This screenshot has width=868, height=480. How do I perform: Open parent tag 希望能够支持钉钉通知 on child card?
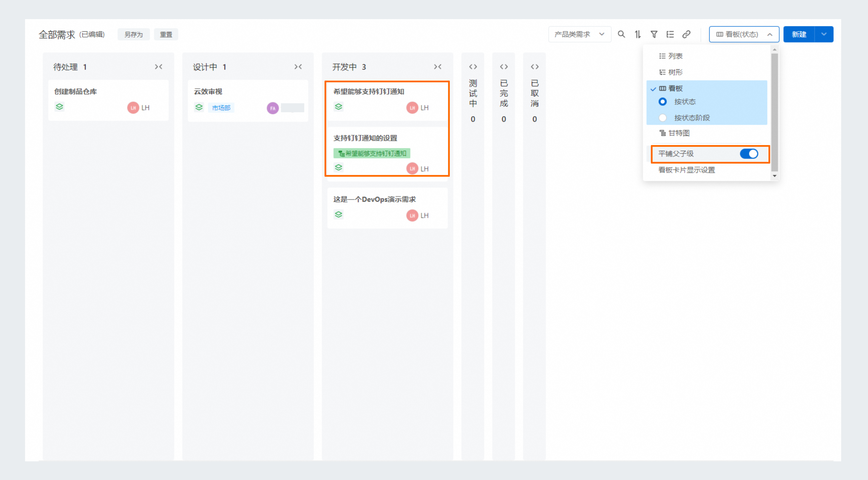tap(372, 153)
